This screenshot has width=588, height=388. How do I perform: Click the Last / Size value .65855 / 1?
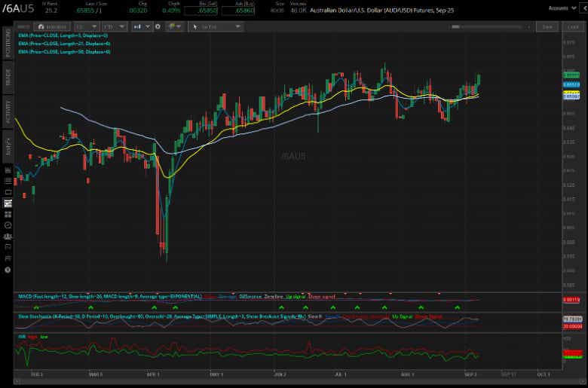click(88, 11)
